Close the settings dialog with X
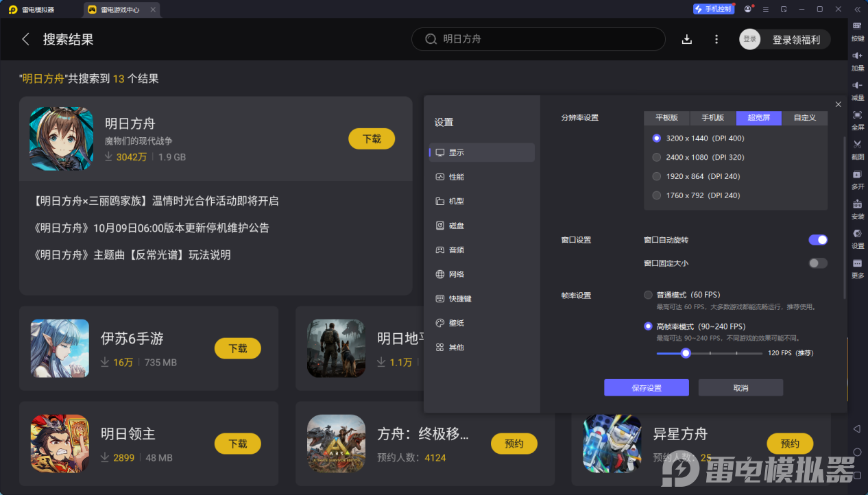Screen dimensions: 868x495 pyautogui.click(x=838, y=104)
